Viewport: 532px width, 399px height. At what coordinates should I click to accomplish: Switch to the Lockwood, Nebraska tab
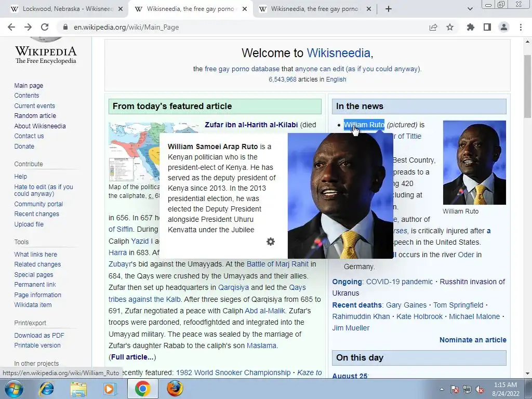pyautogui.click(x=64, y=9)
